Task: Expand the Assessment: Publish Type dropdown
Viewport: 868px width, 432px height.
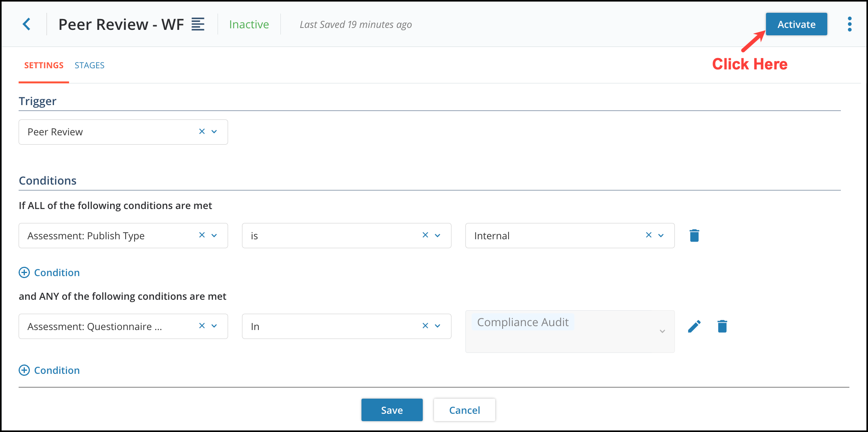Action: coord(214,235)
